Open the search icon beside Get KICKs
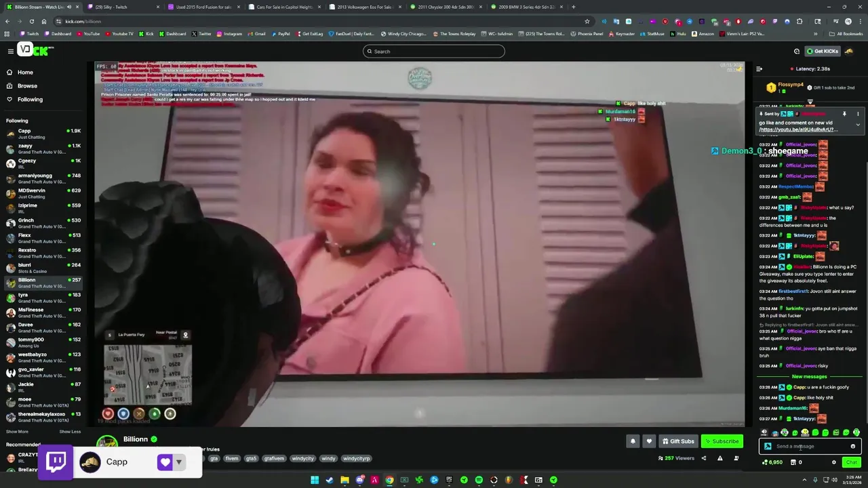The height and width of the screenshot is (488, 868). tap(797, 51)
